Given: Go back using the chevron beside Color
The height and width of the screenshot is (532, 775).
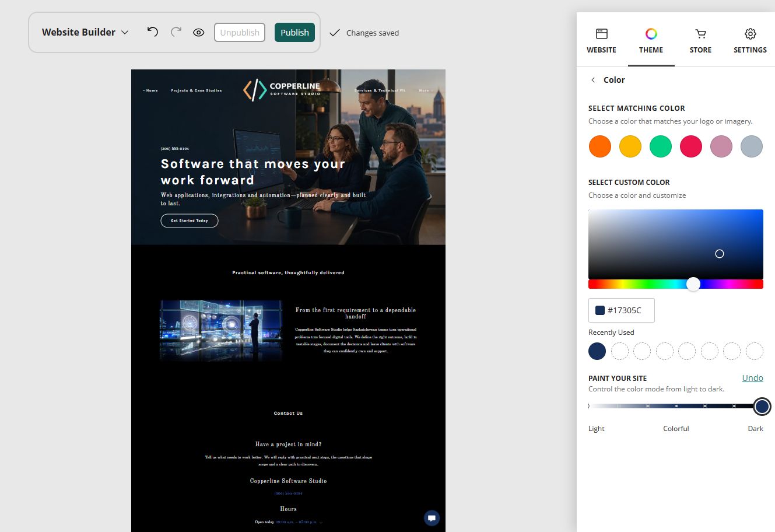Looking at the screenshot, I should (x=593, y=80).
